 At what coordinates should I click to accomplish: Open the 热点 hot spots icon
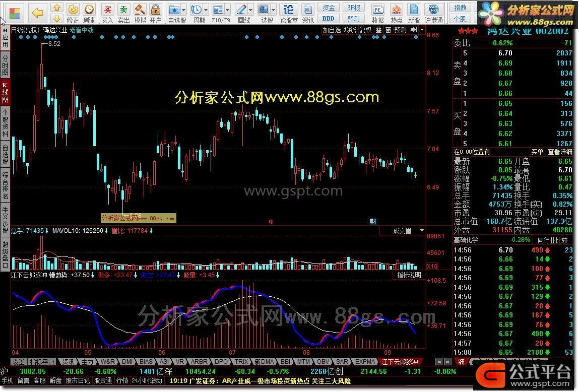pyautogui.click(x=397, y=13)
